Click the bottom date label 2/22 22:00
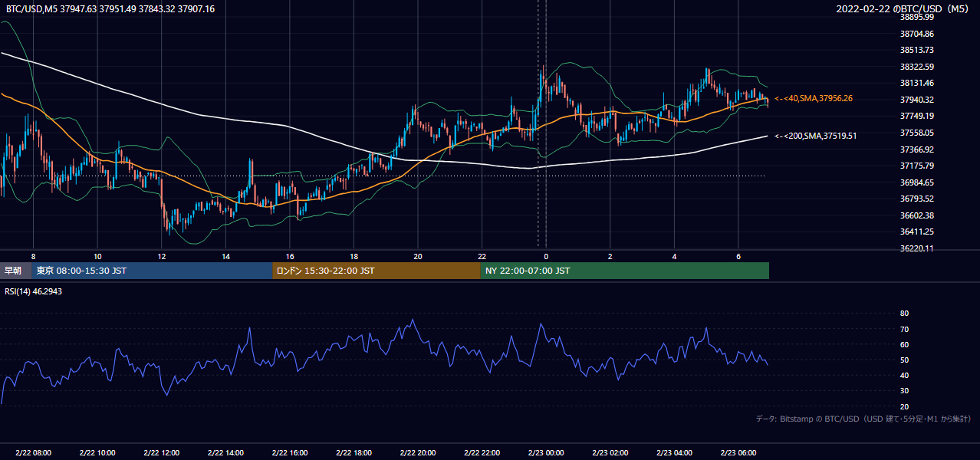Viewport: 980px width, 460px height. [x=482, y=453]
